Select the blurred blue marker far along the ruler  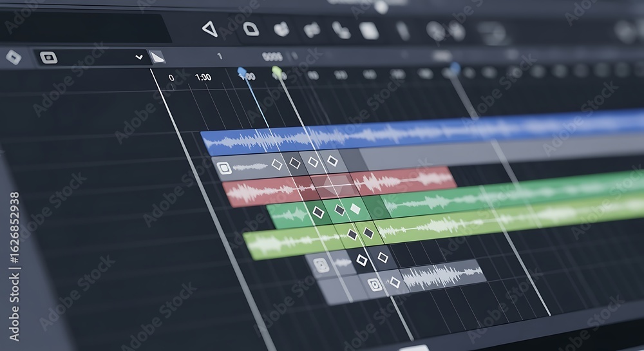pos(455,68)
